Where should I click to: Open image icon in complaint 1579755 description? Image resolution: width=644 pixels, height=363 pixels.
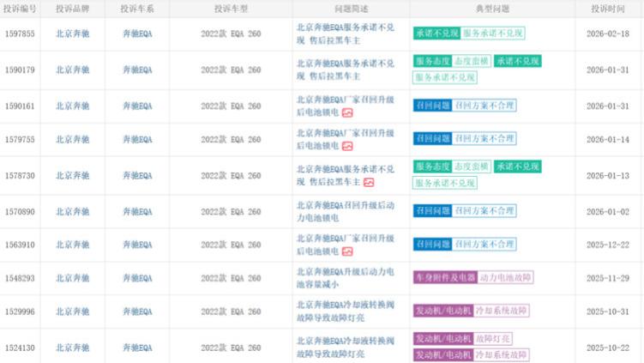(347, 146)
